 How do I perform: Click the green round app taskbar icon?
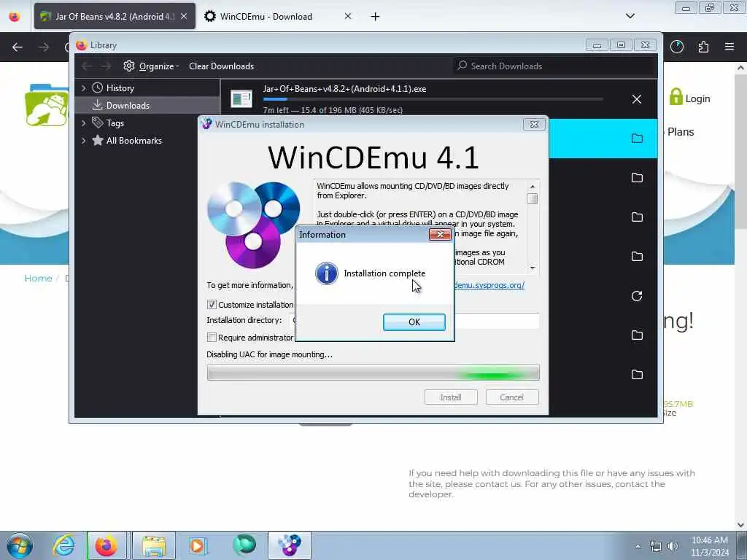point(244,545)
